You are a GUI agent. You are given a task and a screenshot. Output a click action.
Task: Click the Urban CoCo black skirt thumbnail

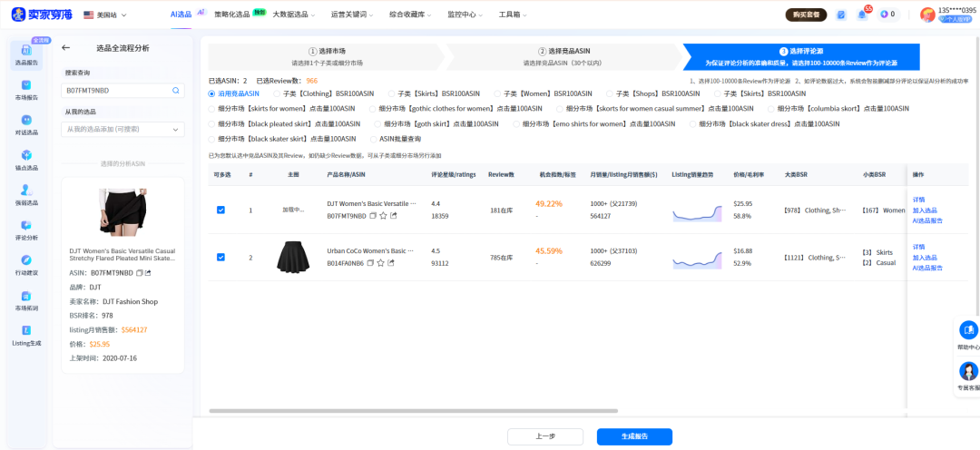point(294,257)
